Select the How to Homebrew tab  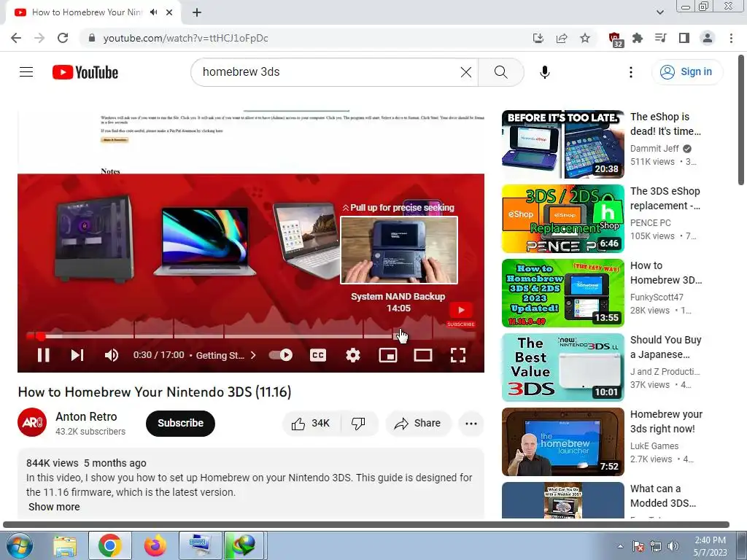93,12
